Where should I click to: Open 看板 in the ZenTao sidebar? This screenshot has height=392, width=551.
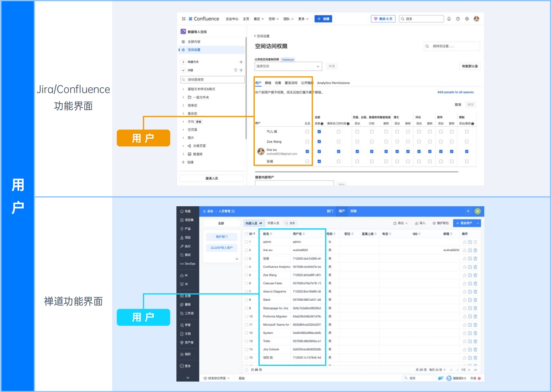click(186, 304)
